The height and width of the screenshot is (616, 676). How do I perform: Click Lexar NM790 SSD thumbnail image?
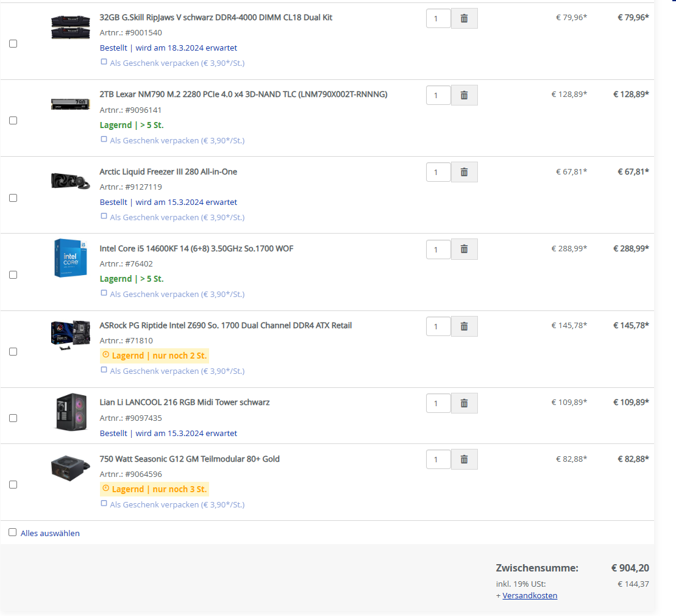[71, 104]
